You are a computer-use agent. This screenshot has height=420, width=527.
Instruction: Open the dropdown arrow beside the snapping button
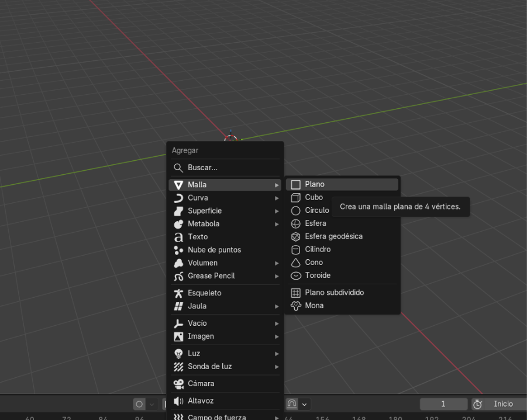[305, 404]
